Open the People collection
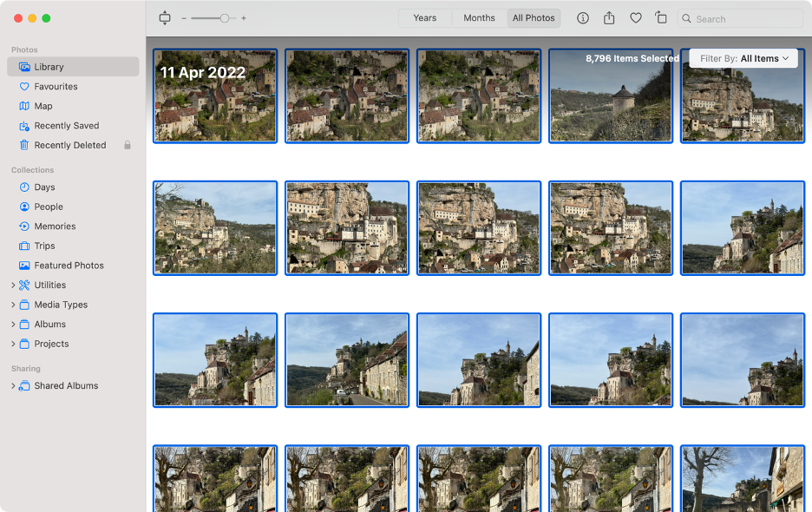The height and width of the screenshot is (512, 812). point(49,207)
